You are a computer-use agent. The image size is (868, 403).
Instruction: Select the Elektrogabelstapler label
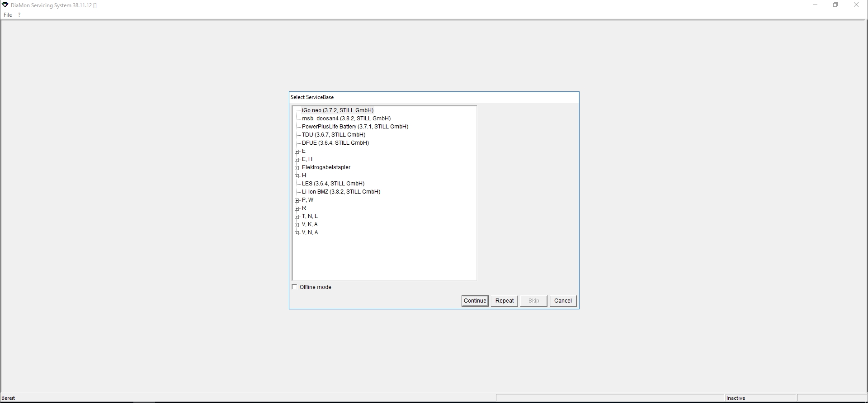326,167
